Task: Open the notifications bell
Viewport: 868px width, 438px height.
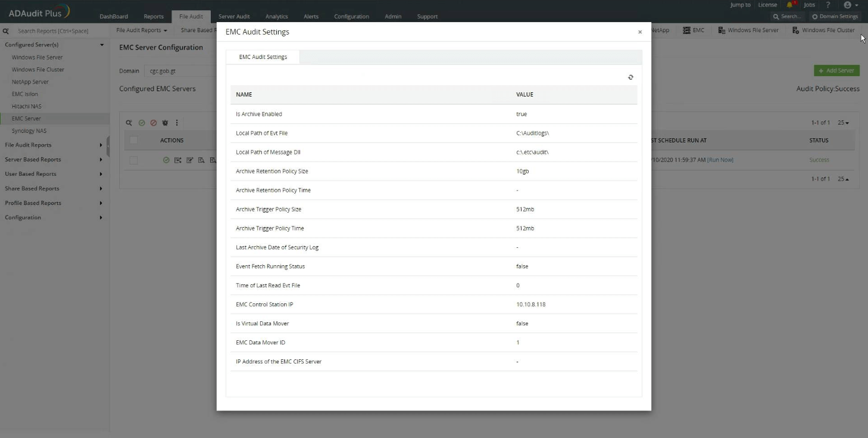Action: pyautogui.click(x=790, y=5)
